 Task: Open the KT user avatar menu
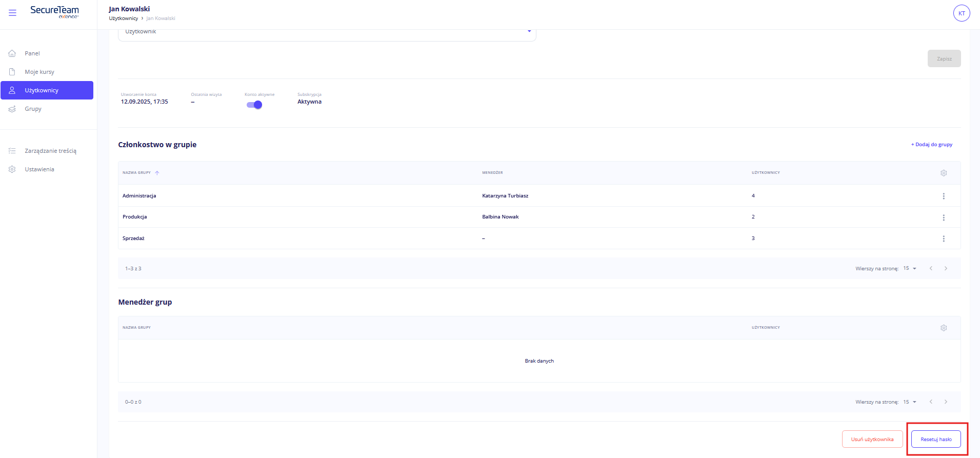pos(961,13)
